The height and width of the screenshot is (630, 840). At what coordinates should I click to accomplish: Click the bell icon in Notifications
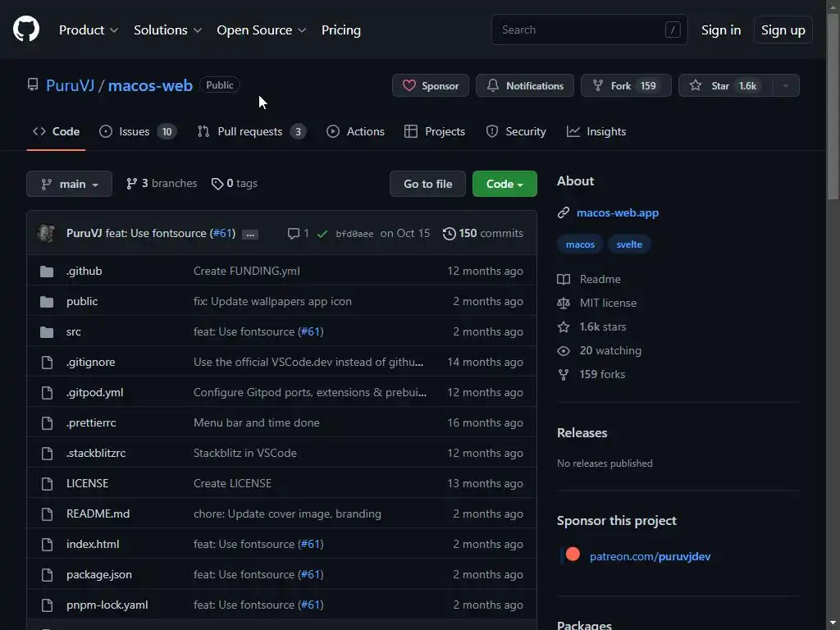(493, 85)
